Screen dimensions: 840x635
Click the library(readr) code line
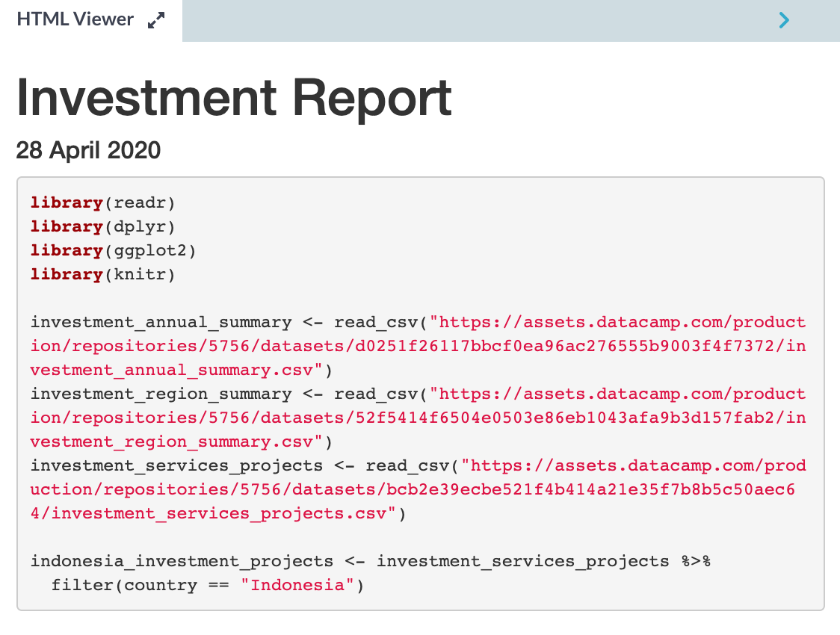click(x=102, y=202)
